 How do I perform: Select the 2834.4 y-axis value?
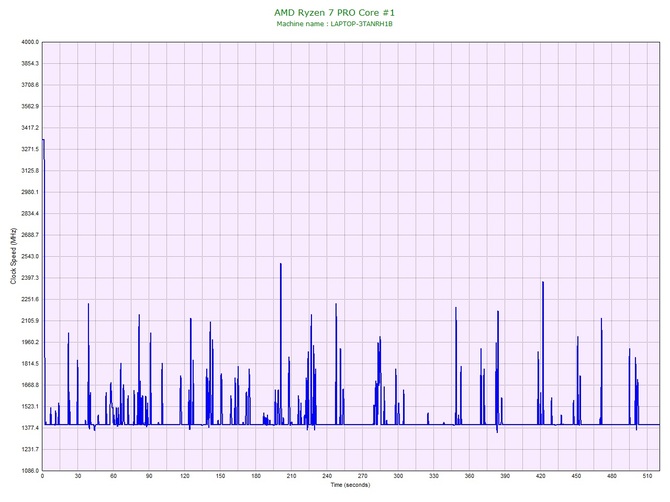click(30, 214)
